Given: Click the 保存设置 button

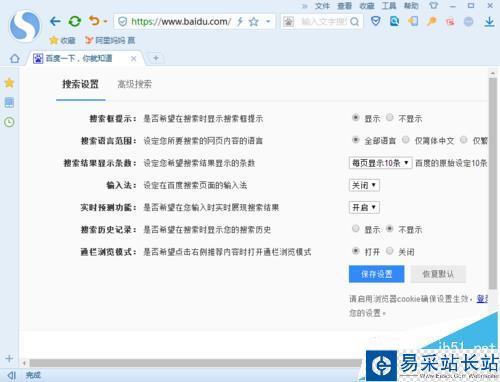Looking at the screenshot, I should point(377,274).
